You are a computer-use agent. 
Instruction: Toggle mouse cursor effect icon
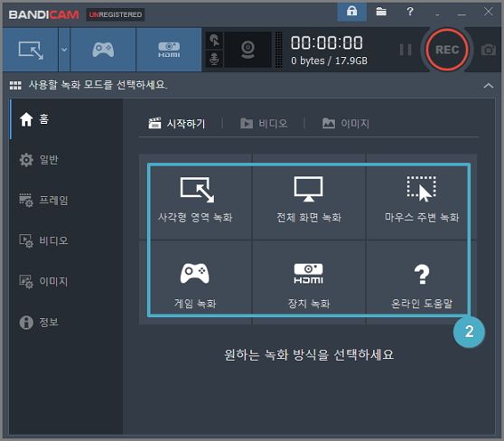(x=214, y=40)
